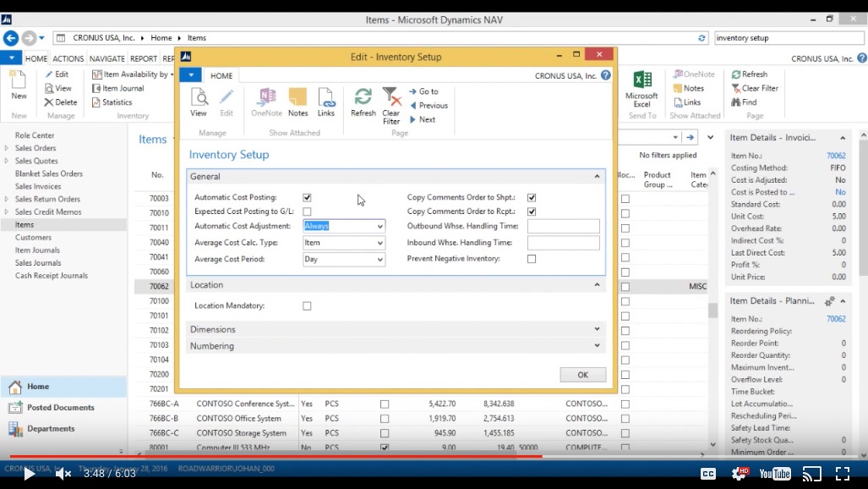This screenshot has width=868, height=489.
Task: Open Average Cost Period dropdown
Action: pos(379,260)
